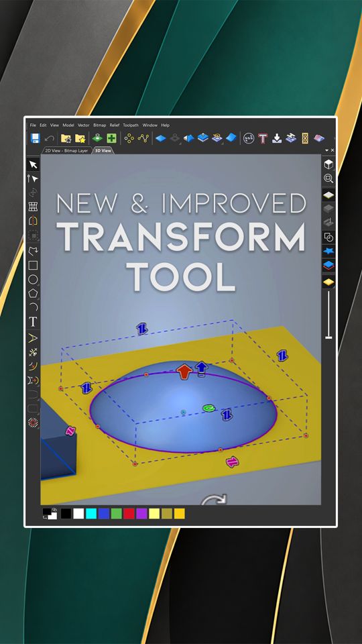
Task: Open the Relief menu
Action: [x=115, y=125]
